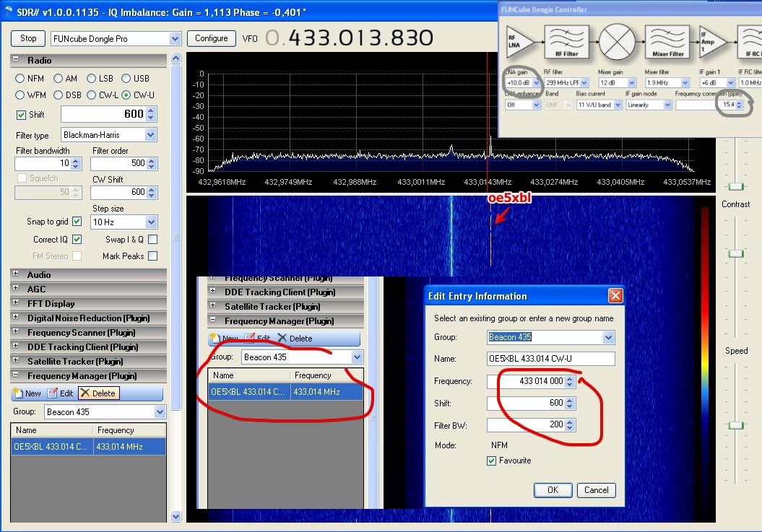Click the Name field in Edit Entry dialog
The image size is (762, 532).
[x=550, y=359]
